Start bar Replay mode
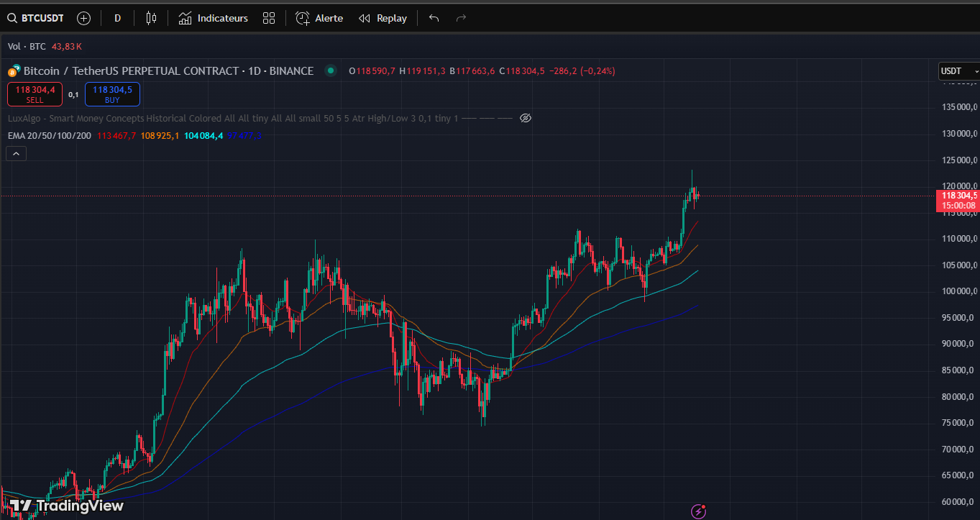The width and height of the screenshot is (980, 520). tap(383, 18)
